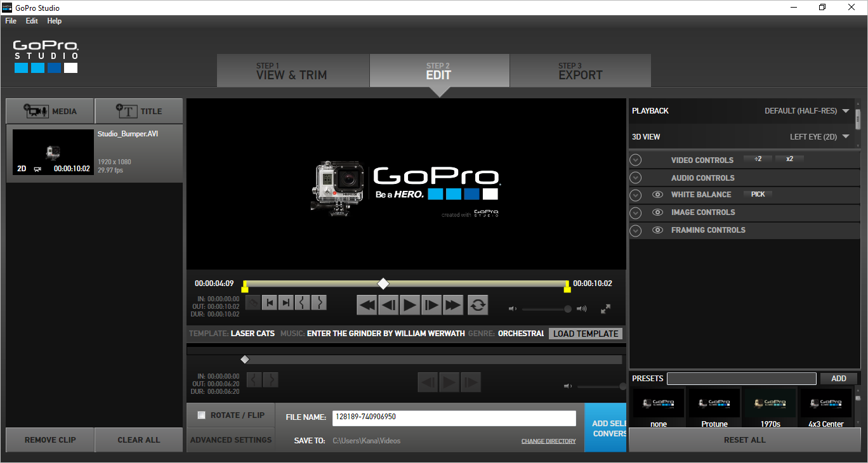
Task: Toggle Image Controls eye visibility
Action: tap(658, 212)
